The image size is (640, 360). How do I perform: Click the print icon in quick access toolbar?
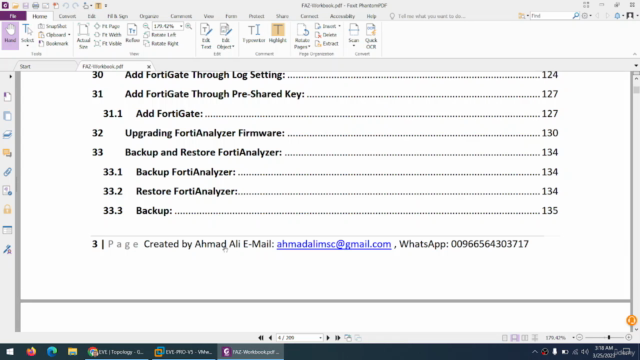36,5
